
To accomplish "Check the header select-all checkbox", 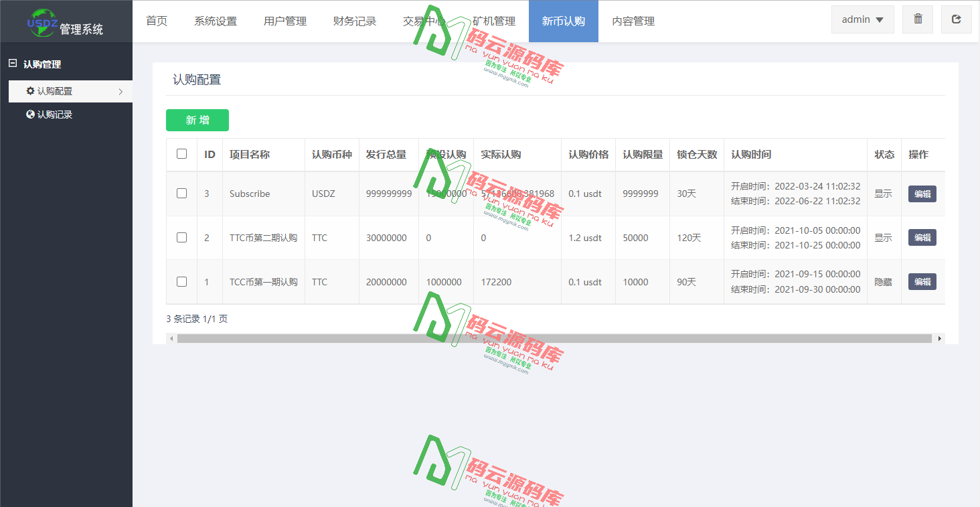I will point(181,154).
